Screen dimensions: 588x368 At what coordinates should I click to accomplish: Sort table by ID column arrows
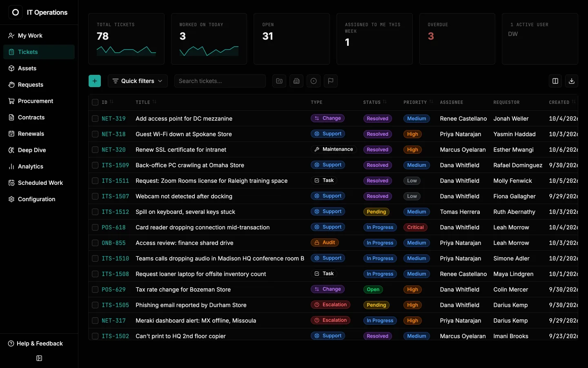click(x=111, y=102)
